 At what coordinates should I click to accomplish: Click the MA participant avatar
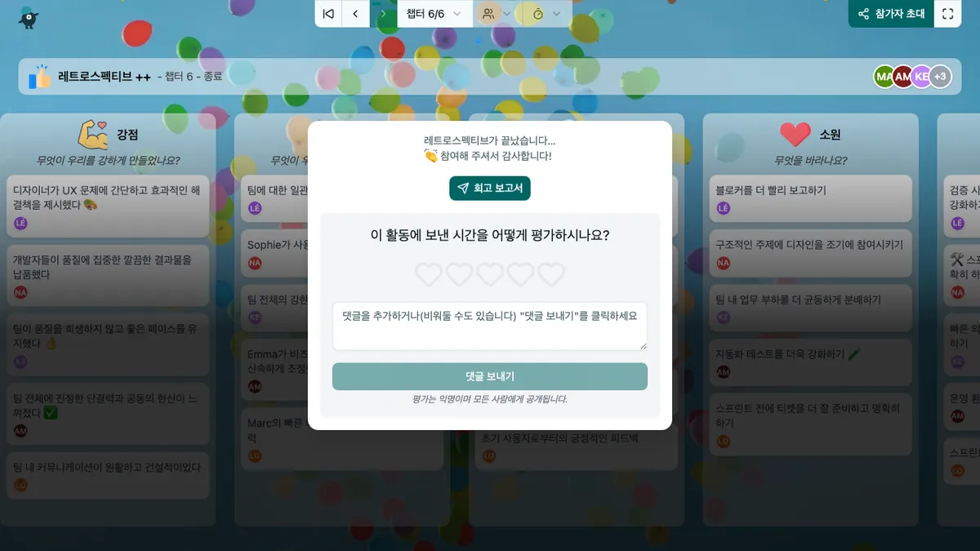pyautogui.click(x=884, y=77)
